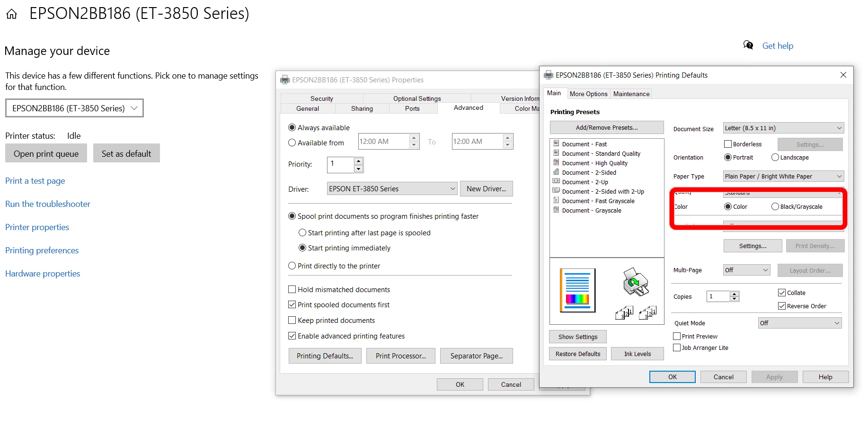This screenshot has height=428, width=868.
Task: Click the Home icon in settings header
Action: pos(12,14)
